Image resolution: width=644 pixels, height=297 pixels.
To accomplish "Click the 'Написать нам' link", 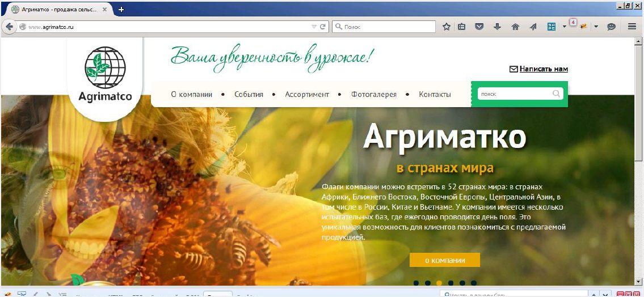I will pos(543,69).
